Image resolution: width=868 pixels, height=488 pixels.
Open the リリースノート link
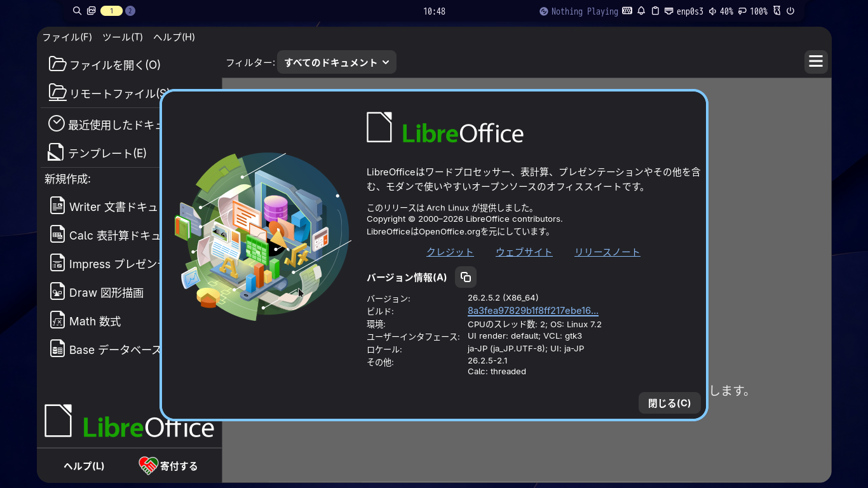coord(607,252)
